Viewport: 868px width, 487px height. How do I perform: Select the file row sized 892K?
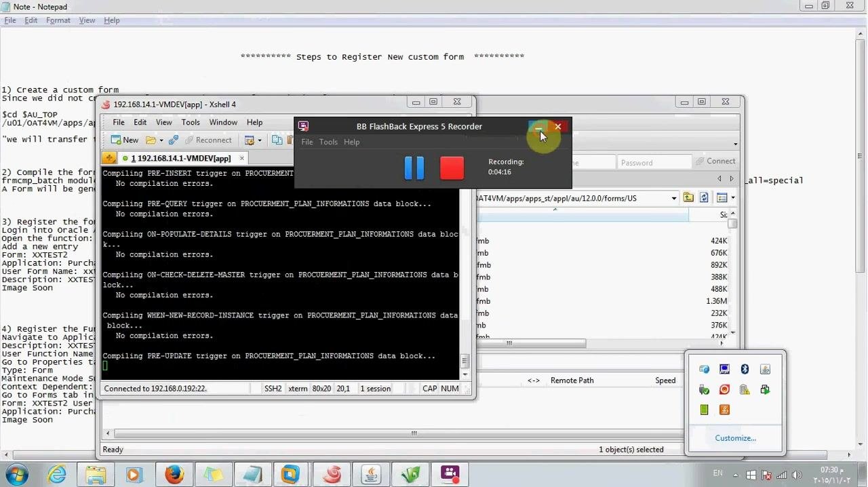[x=602, y=265]
